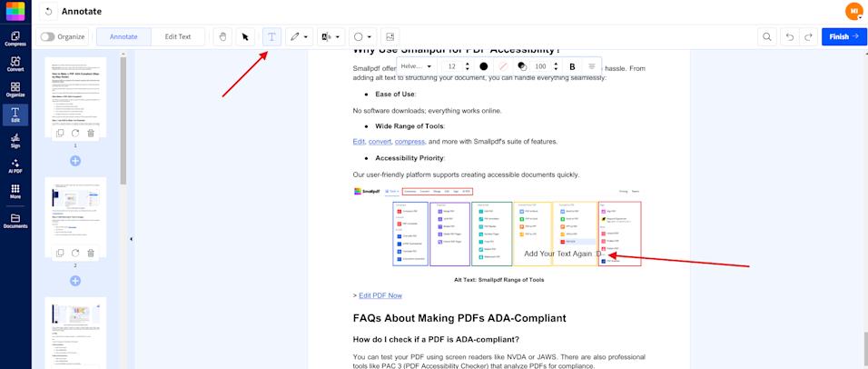868x369 pixels.
Task: Click the 'FAQs About Making PDFs ADA-Compliant' heading
Action: 459,318
